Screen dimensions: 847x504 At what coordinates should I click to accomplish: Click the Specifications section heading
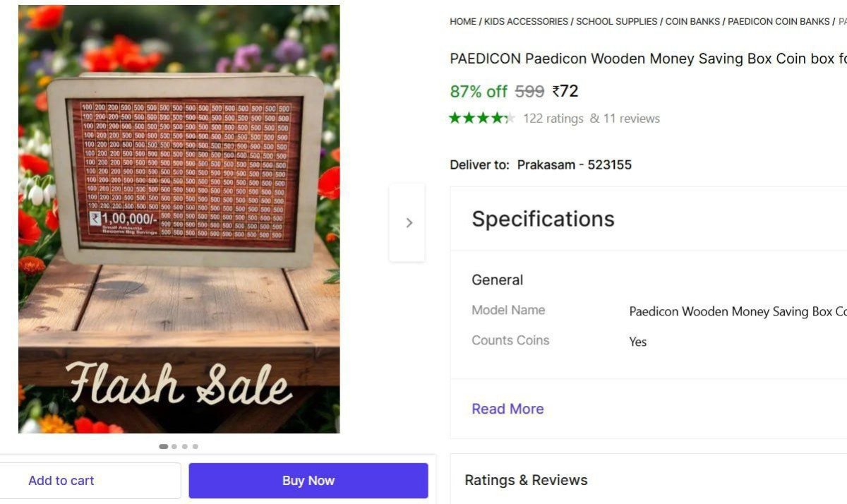[x=543, y=219]
